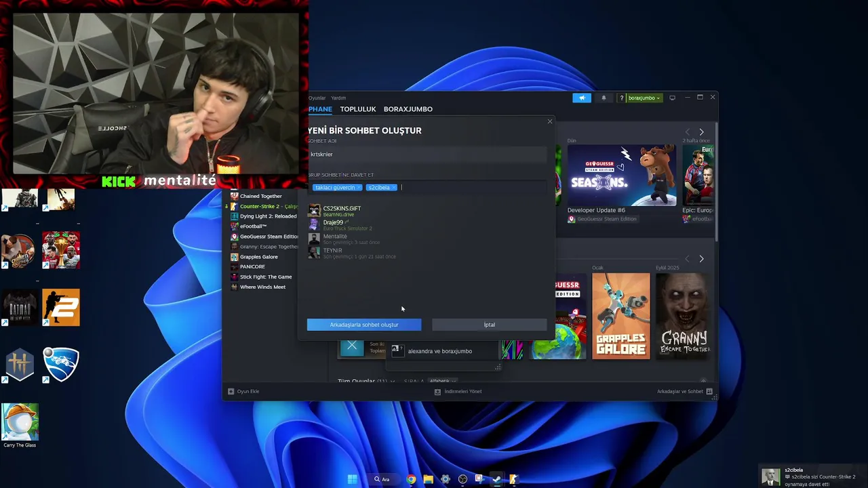Viewport: 868px width, 488px height.
Task: Open the Steam notifications bell
Action: pos(604,98)
